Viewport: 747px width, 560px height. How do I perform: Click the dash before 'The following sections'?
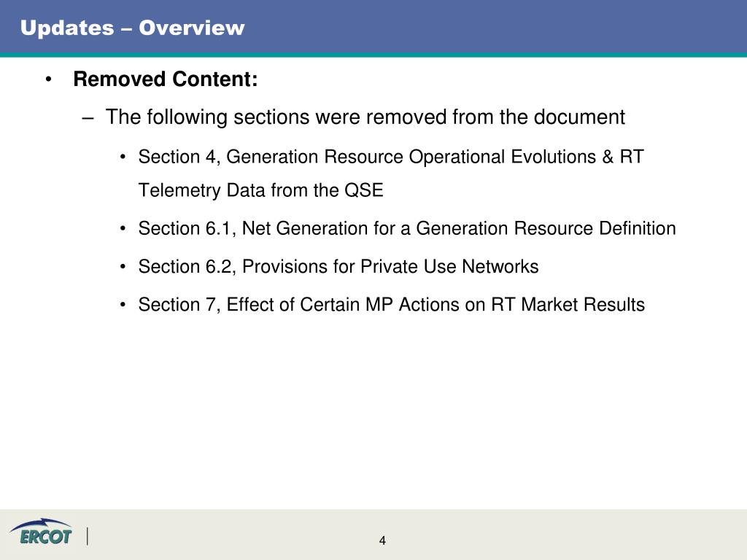click(88, 117)
